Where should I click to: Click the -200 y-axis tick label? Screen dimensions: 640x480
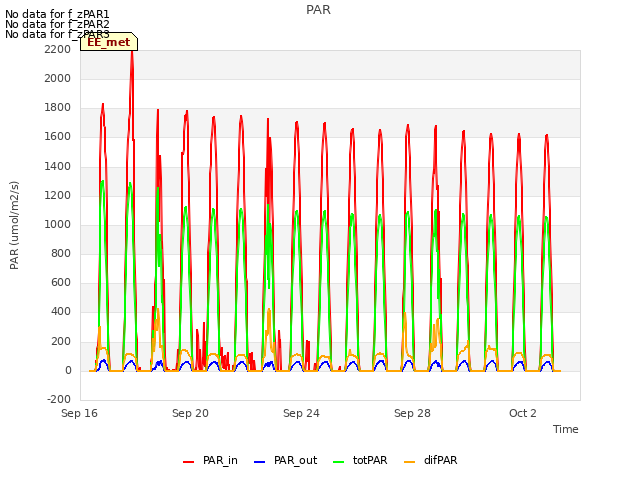[59, 399]
